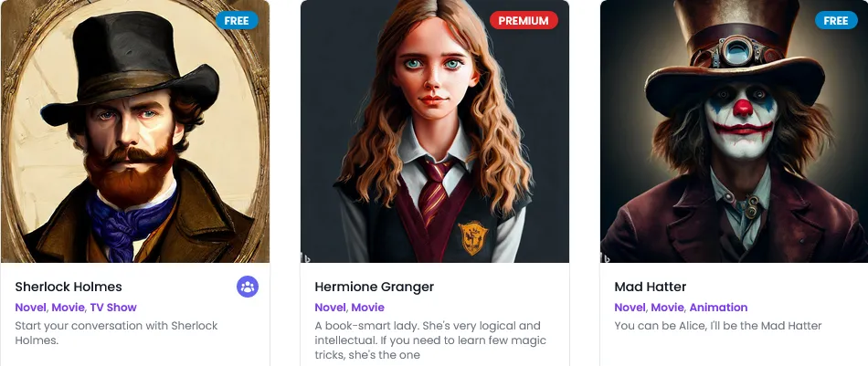Select the Mad Hatter character name
The height and width of the screenshot is (366, 868).
(651, 287)
